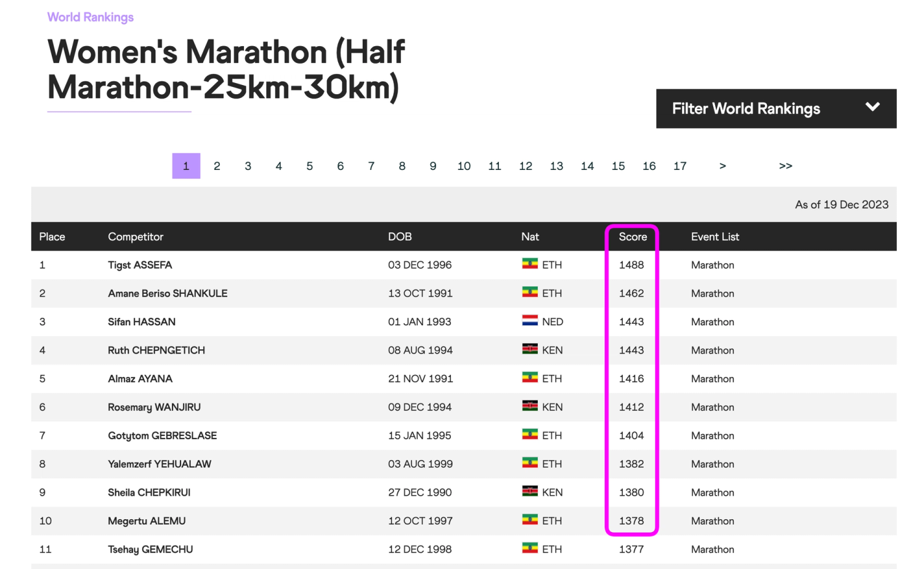Select NED nationality code

point(553,321)
